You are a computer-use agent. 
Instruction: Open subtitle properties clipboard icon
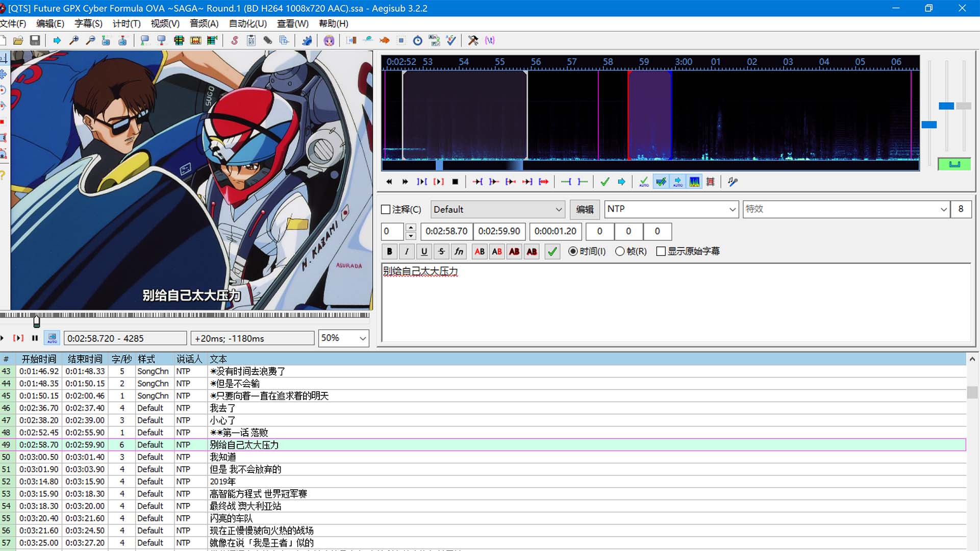[251, 40]
